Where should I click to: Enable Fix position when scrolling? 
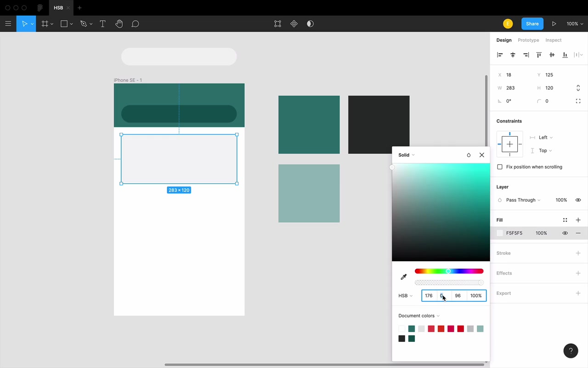pos(500,167)
